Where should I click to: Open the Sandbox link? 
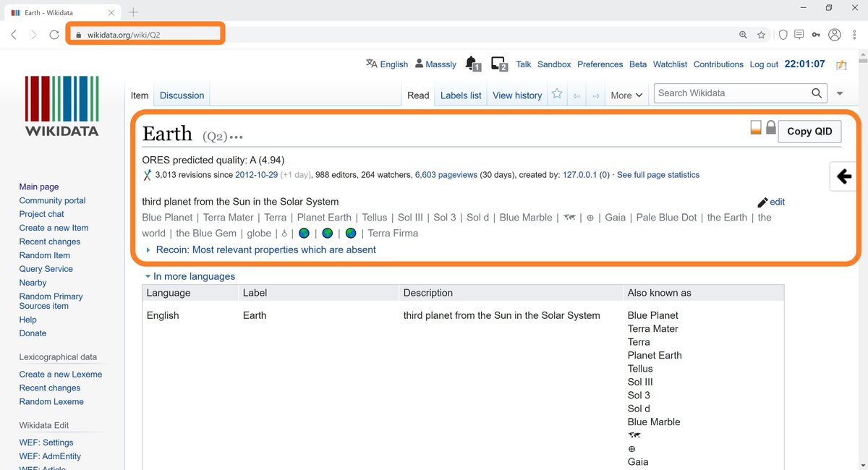(554, 64)
